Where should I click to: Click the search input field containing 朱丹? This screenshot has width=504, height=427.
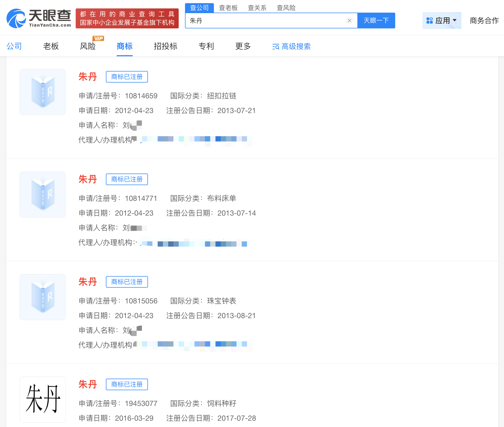tap(265, 21)
